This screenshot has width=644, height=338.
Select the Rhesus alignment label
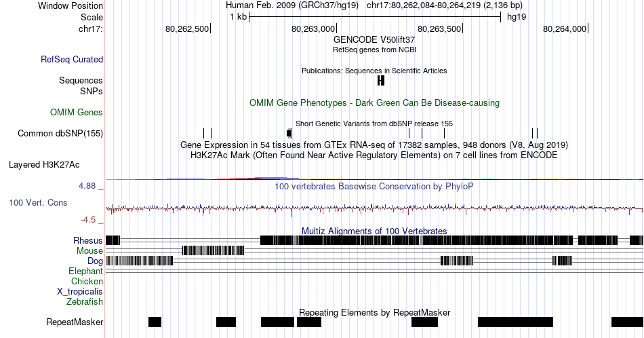pyautogui.click(x=88, y=240)
